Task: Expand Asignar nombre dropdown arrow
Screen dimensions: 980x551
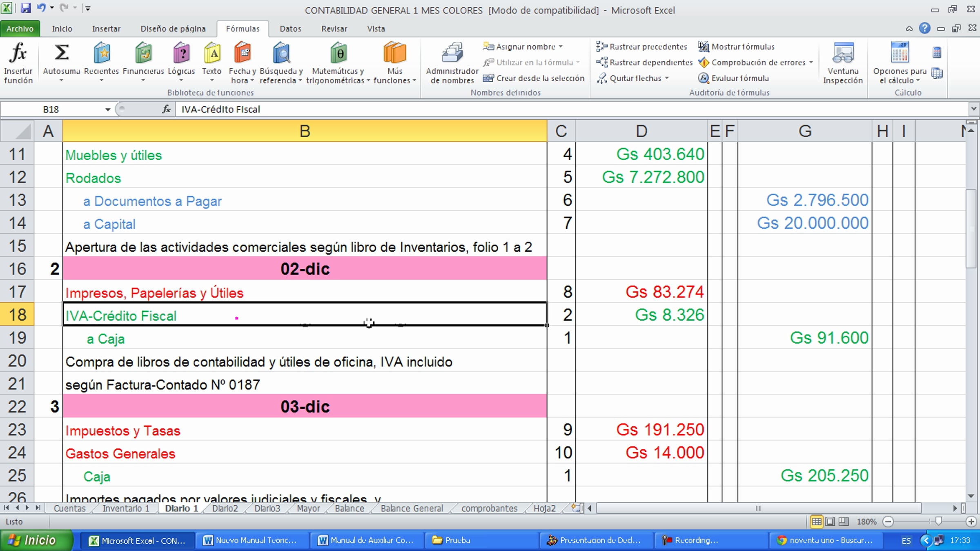Action: (561, 47)
